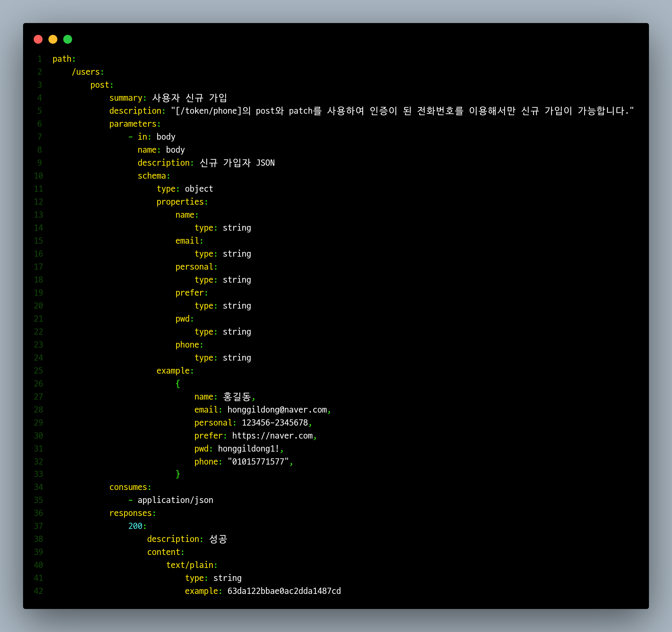This screenshot has width=672, height=632.
Task: Click the green maximize dot
Action: (68, 40)
